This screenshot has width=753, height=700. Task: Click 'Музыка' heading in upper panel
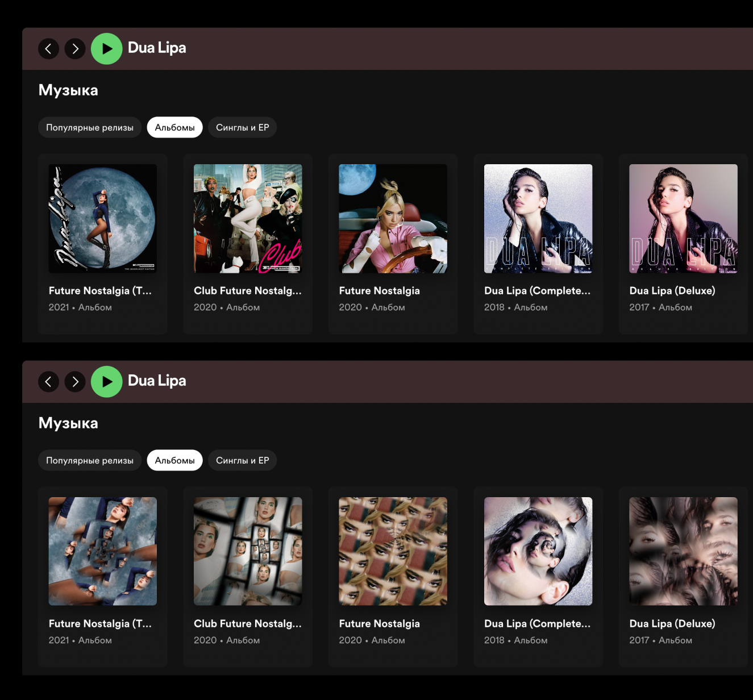pyautogui.click(x=68, y=90)
